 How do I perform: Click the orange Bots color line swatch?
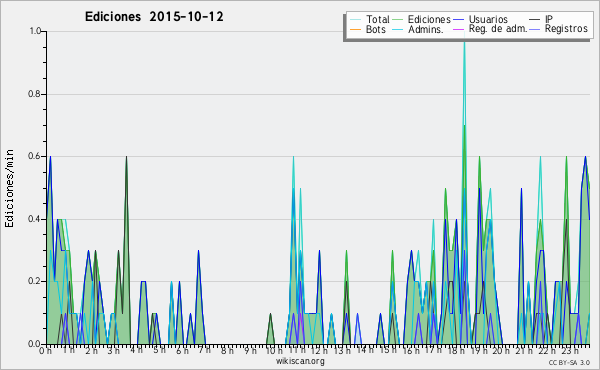click(355, 29)
